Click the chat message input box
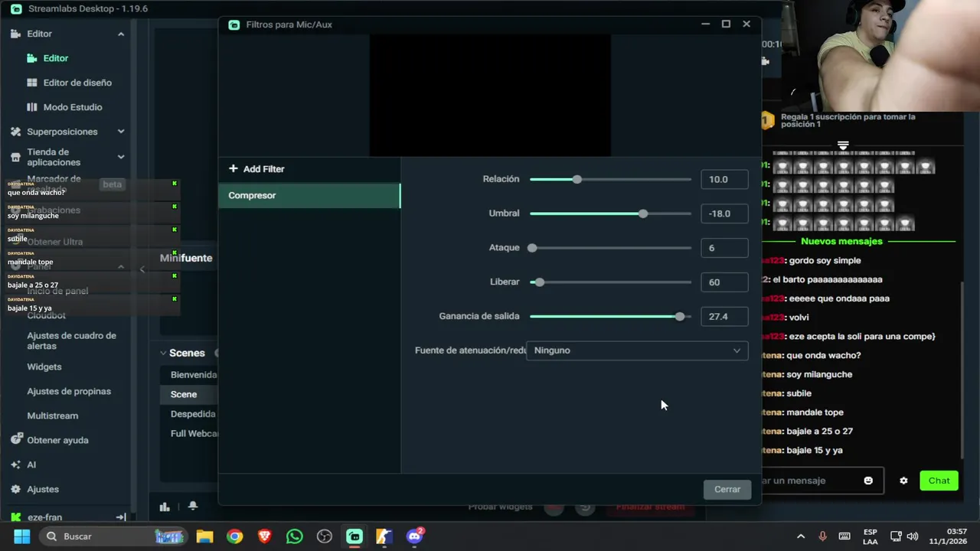Image resolution: width=980 pixels, height=551 pixels. coord(823,481)
